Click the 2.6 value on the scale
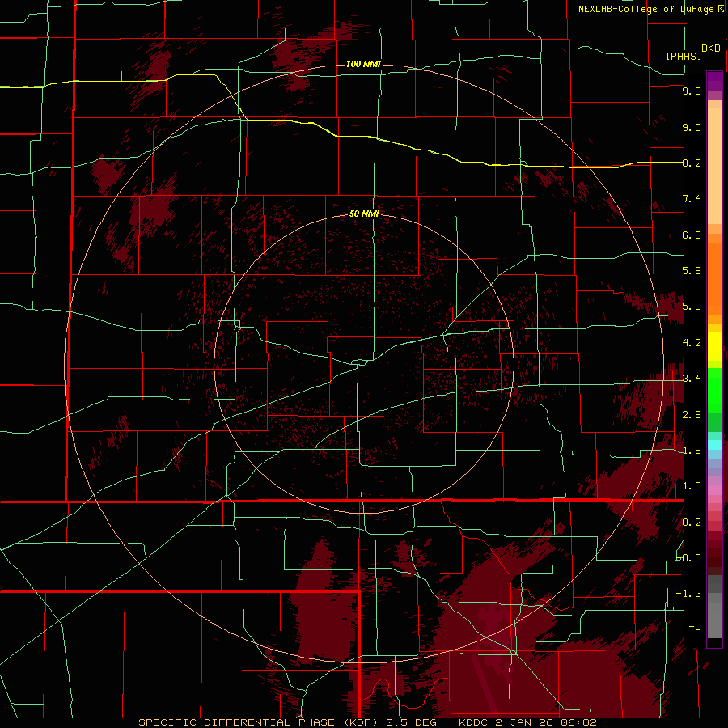 click(692, 415)
